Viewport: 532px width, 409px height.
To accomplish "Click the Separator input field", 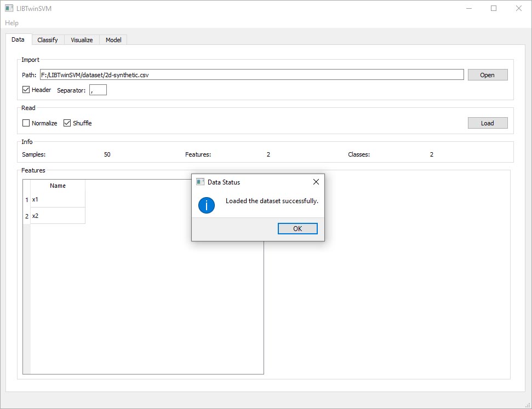I will 98,90.
